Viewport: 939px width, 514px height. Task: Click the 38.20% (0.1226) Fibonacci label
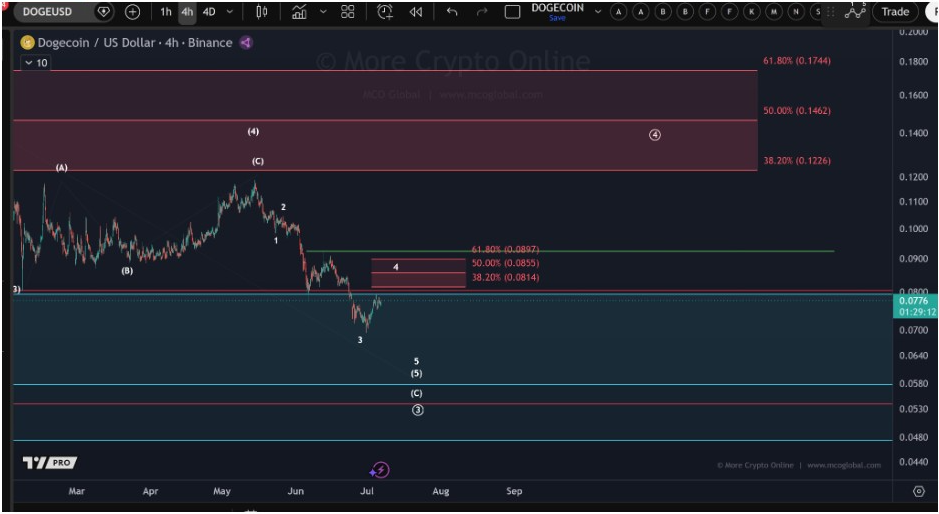pyautogui.click(x=796, y=161)
